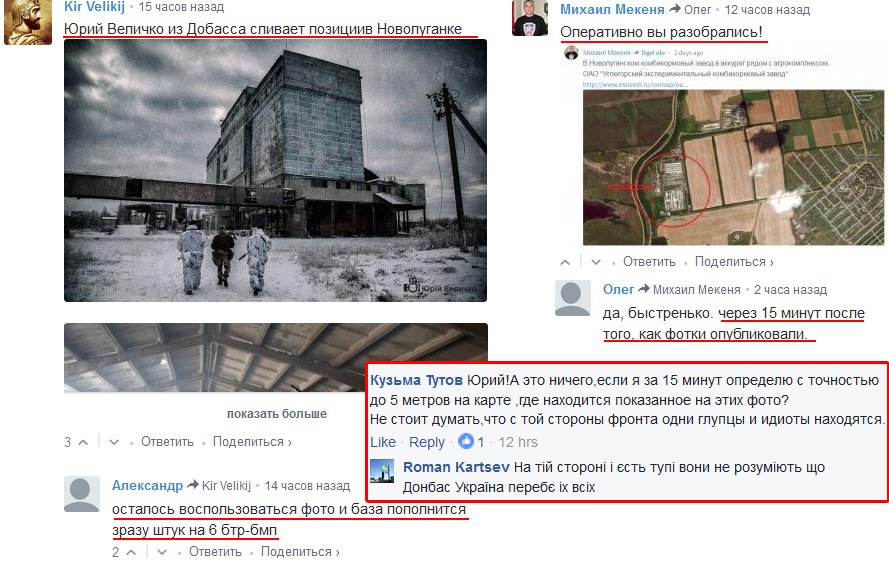This screenshot has width=889, height=564.
Task: Open Поделиться under Михаил Мекеня's comment
Action: [x=734, y=262]
